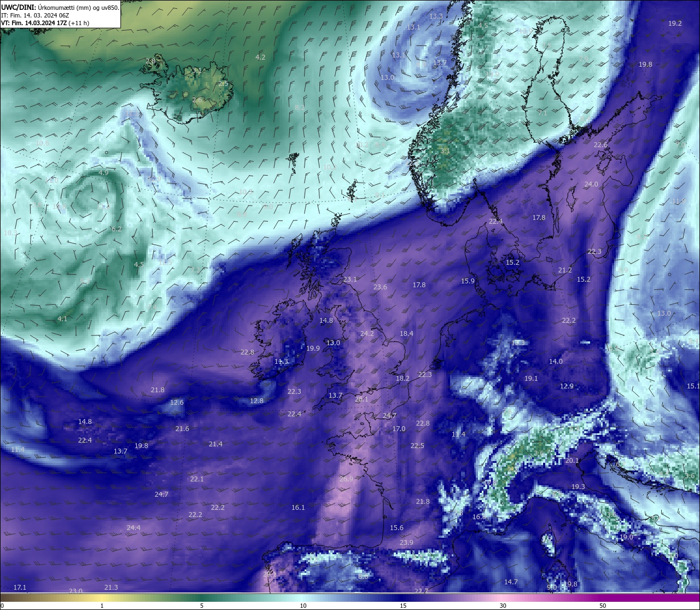Image resolution: width=700 pixels, height=610 pixels.
Task: Click the 23.0 value on the map
Action: click(75, 591)
